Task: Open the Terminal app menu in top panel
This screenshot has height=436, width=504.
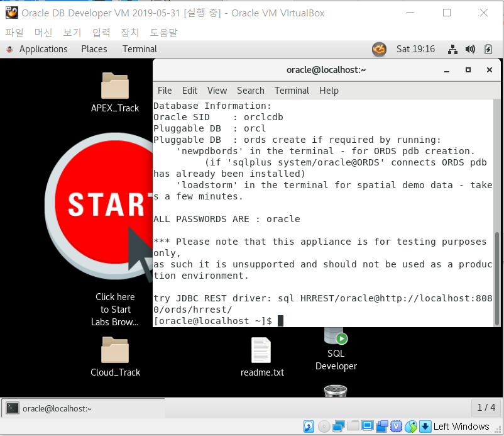Action: tap(140, 49)
